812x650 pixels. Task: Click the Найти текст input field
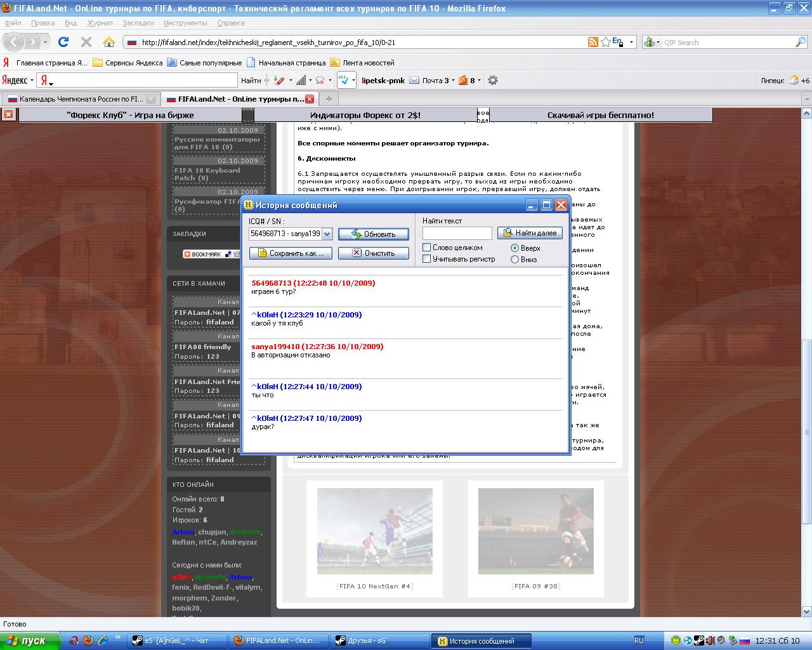coord(457,233)
